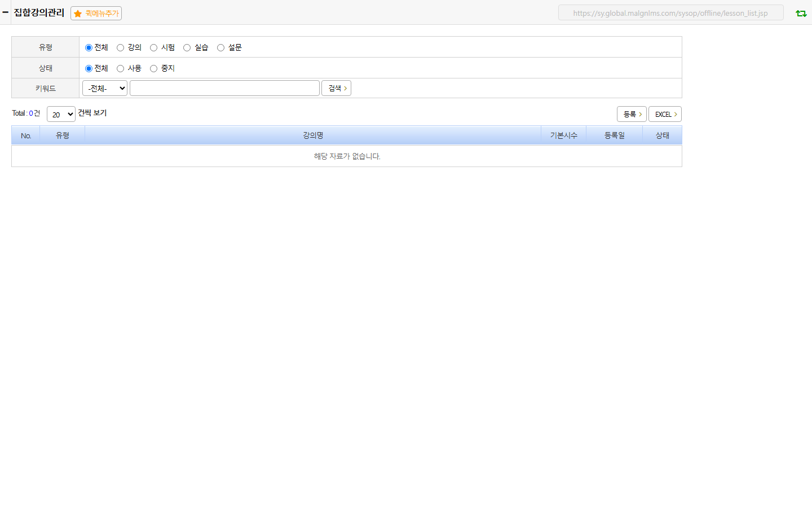Click the 강의명 column header

(x=313, y=135)
